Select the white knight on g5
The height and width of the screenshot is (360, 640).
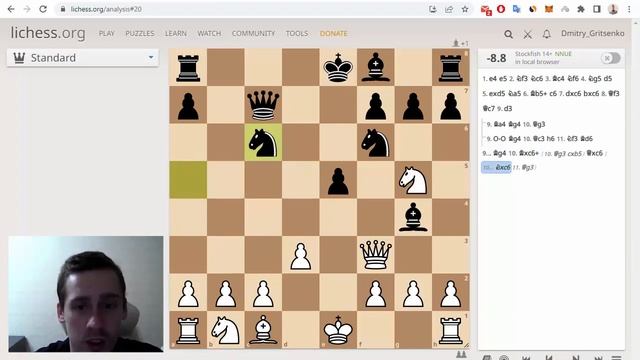(x=413, y=180)
